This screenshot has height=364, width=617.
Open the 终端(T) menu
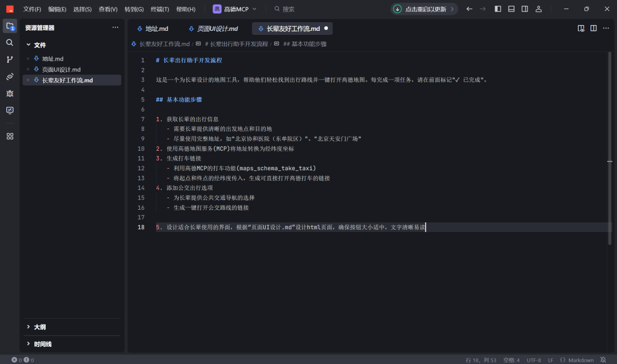click(x=160, y=9)
